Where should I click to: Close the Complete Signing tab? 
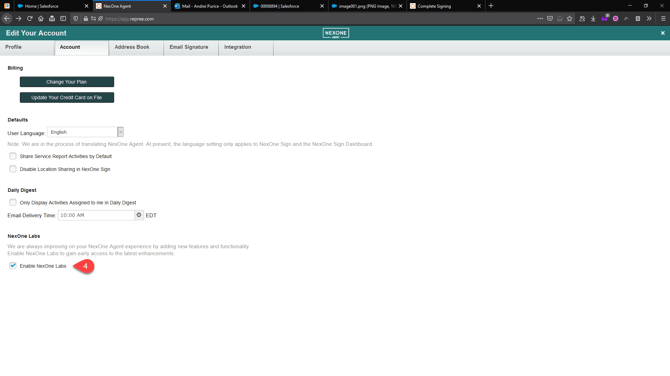tap(479, 6)
